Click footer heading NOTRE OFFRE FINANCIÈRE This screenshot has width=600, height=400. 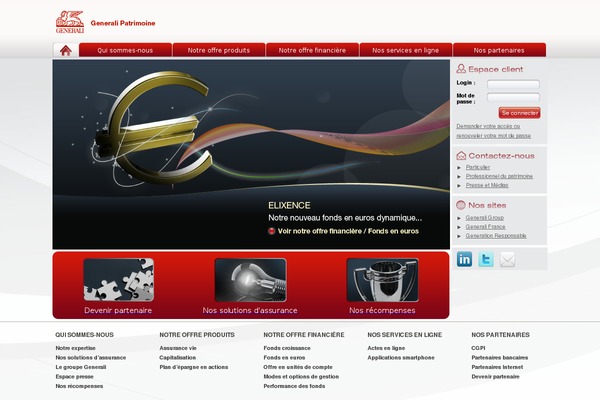(x=304, y=335)
